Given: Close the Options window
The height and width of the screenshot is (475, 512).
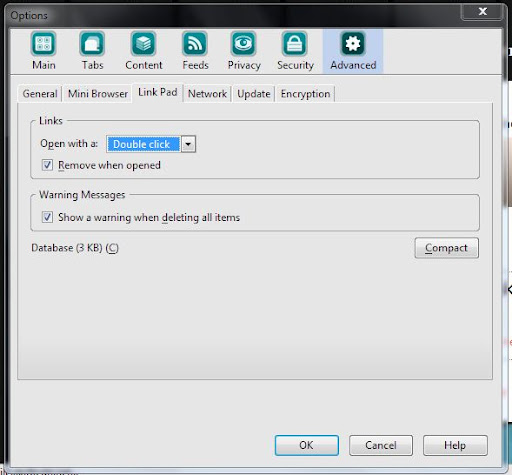Looking at the screenshot, I should coord(482,12).
